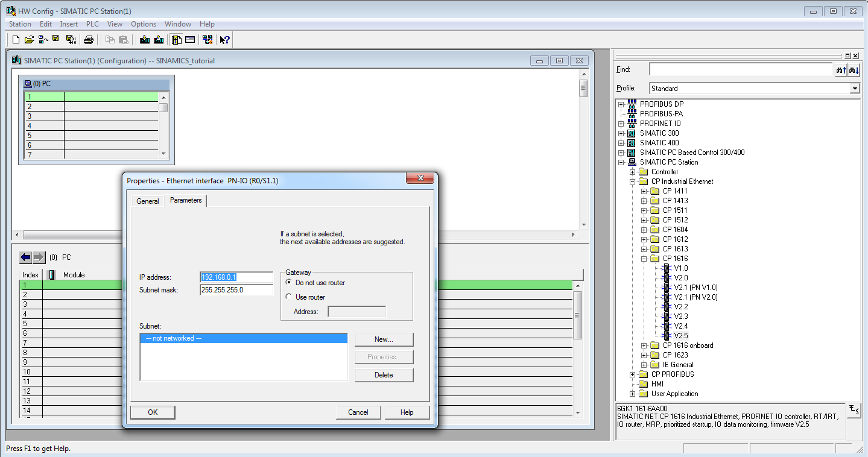
Task: Expand the SIMATIC 400 catalog node
Action: 621,143
